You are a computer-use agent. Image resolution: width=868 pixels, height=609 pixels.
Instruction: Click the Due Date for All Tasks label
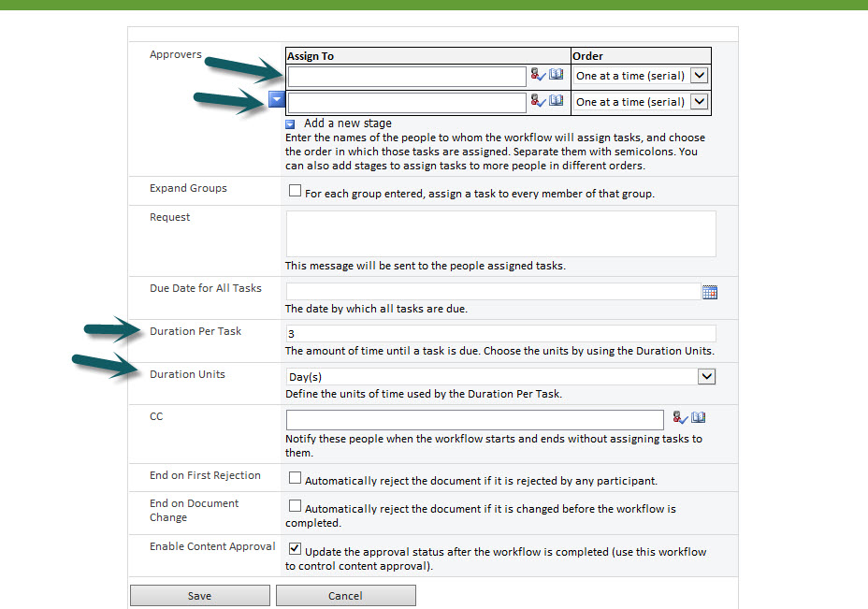click(206, 288)
